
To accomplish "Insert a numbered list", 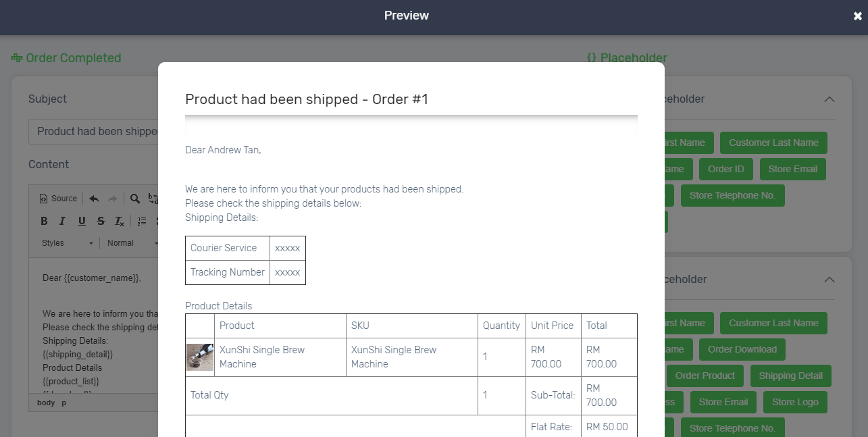I will coord(142,221).
